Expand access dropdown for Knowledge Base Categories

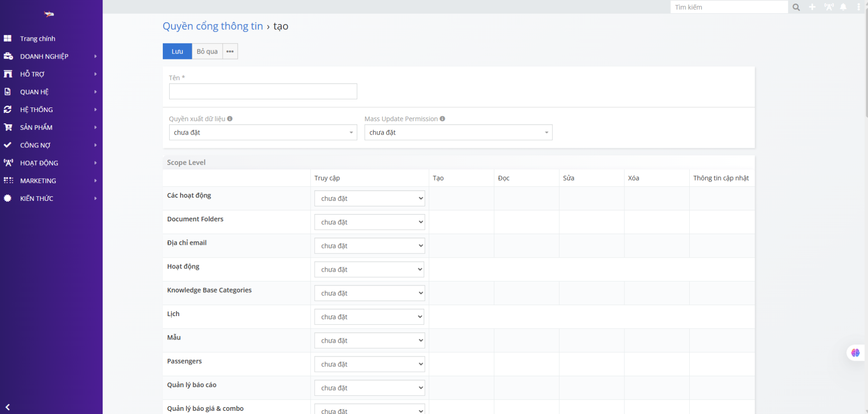point(369,293)
